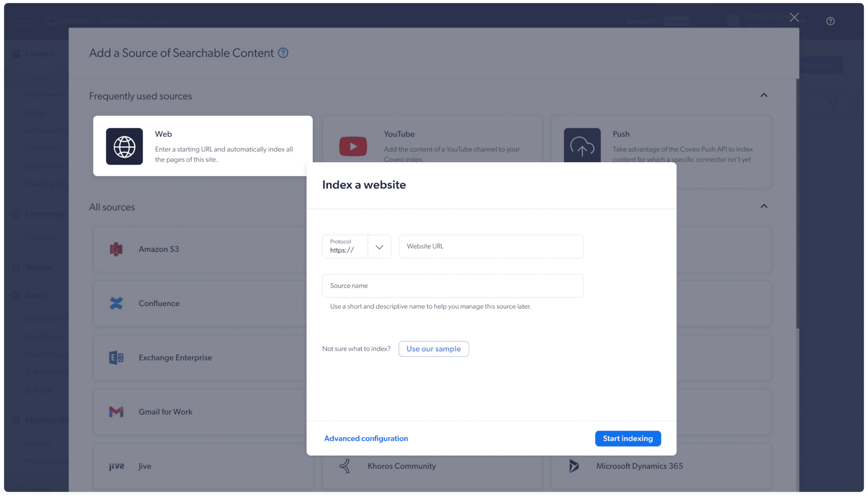The image size is (868, 497).
Task: Open Catalogs in sidebar
Action: 40,237
